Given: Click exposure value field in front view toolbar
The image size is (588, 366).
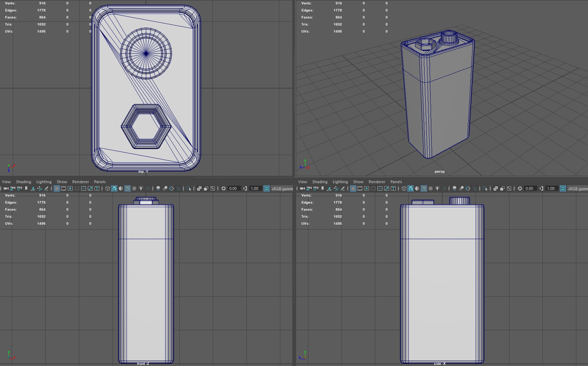Looking at the screenshot, I should click(x=233, y=188).
